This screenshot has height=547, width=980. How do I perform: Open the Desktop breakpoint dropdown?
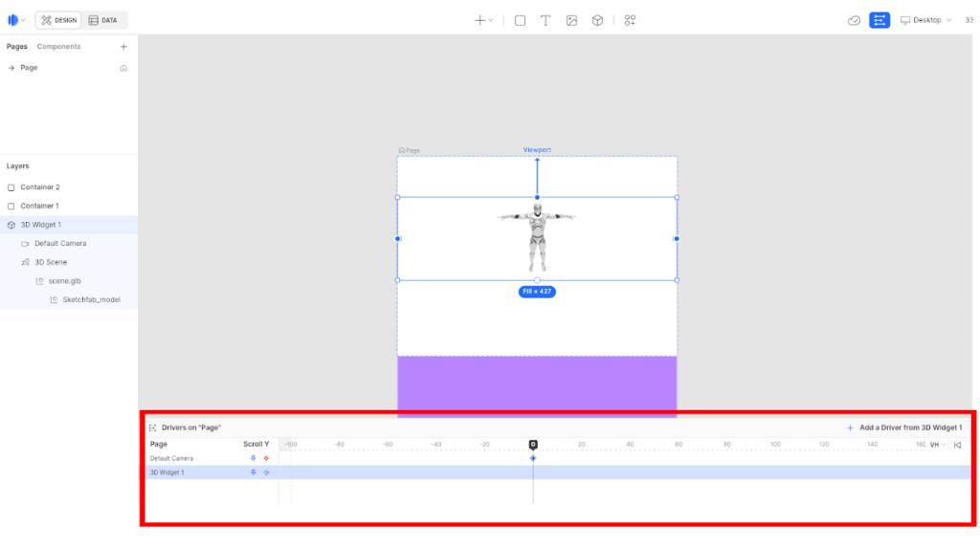925,20
